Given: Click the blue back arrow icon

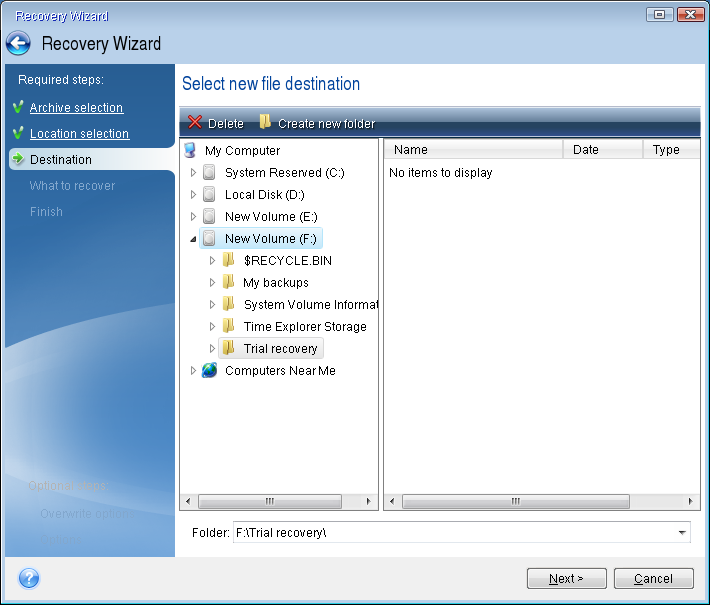Looking at the screenshot, I should point(18,44).
